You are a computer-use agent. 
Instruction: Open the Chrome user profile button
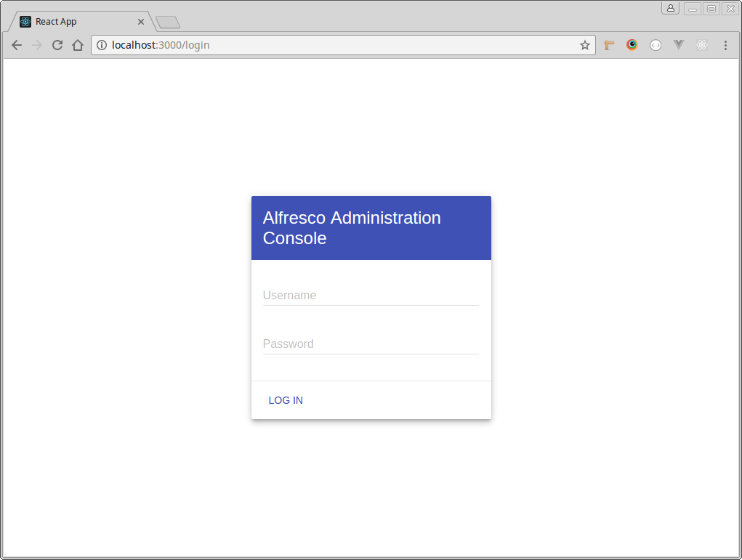(670, 8)
